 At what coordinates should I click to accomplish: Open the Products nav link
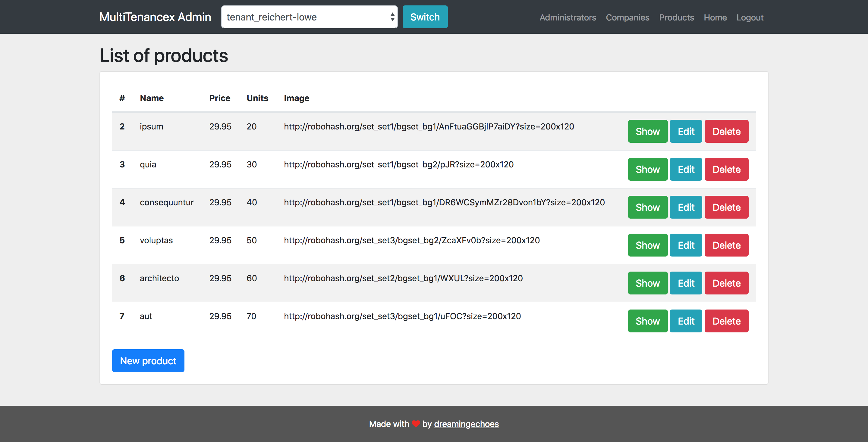pyautogui.click(x=676, y=17)
